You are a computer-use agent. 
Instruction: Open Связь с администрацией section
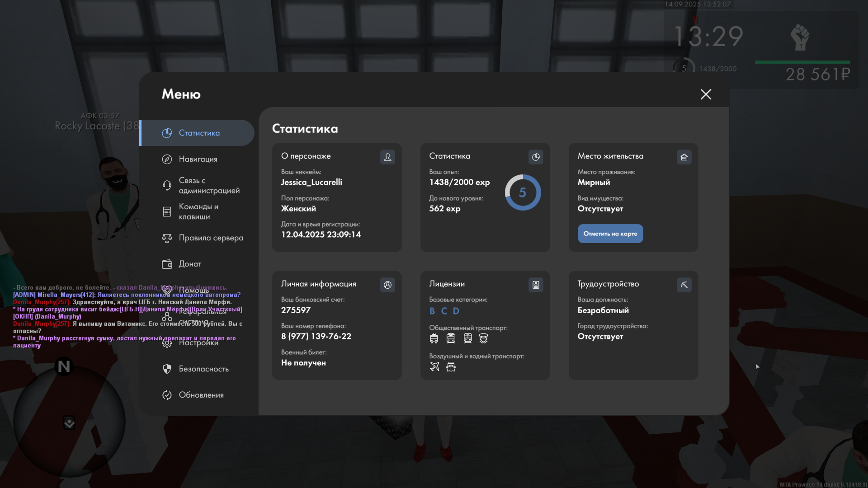click(209, 185)
